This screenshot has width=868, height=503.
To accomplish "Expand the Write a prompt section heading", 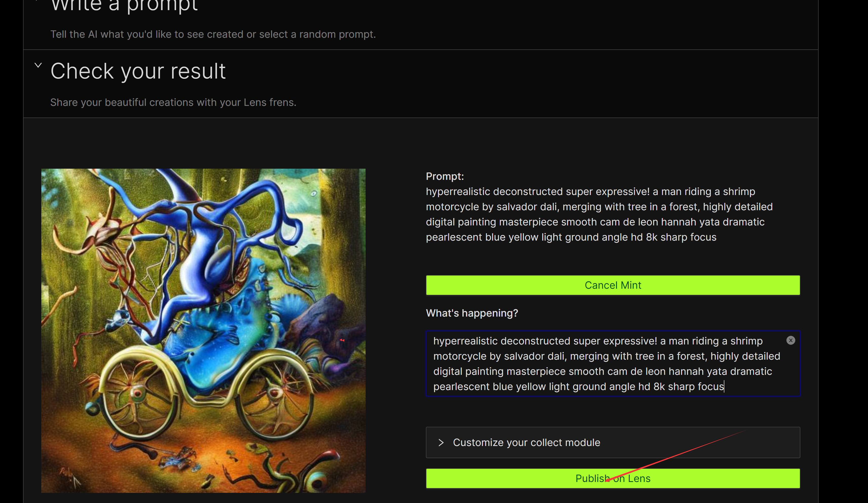I will tap(124, 5).
